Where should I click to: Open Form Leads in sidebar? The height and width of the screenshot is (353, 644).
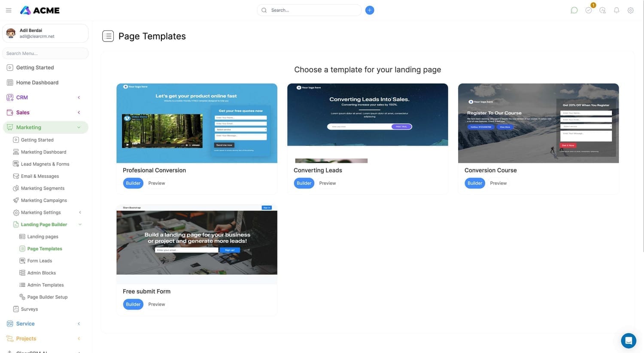tap(39, 261)
